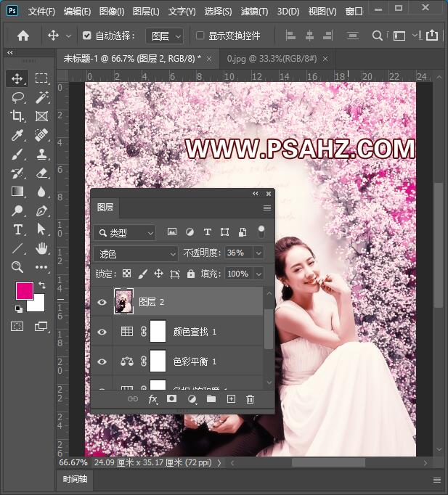Switch to the 0.jpg document tab

coord(272,59)
